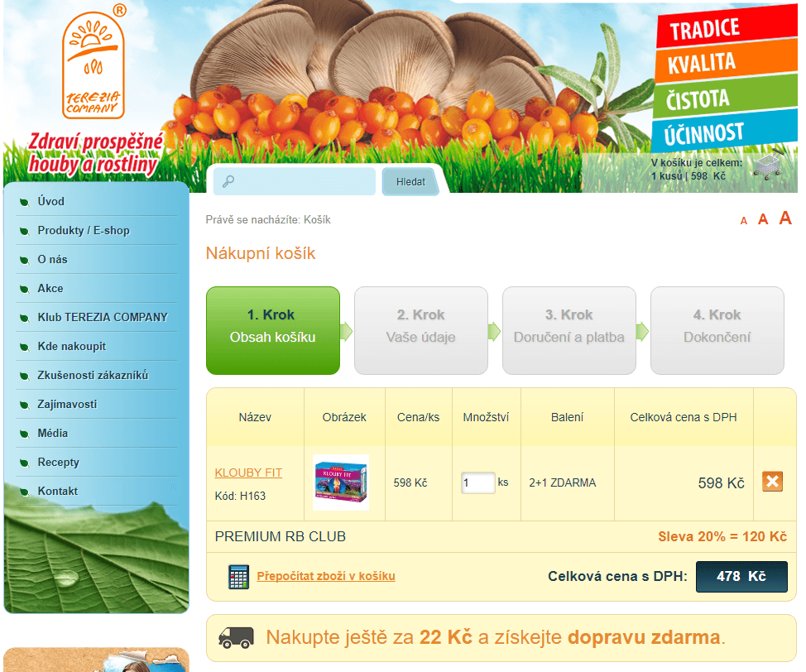Viewport: 806px width, 672px height.
Task: Click the Množství column header
Action: [x=486, y=417]
